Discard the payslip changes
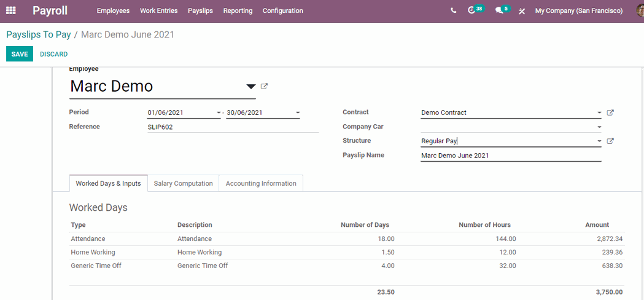Viewport: 644px width, 300px height. (53, 54)
